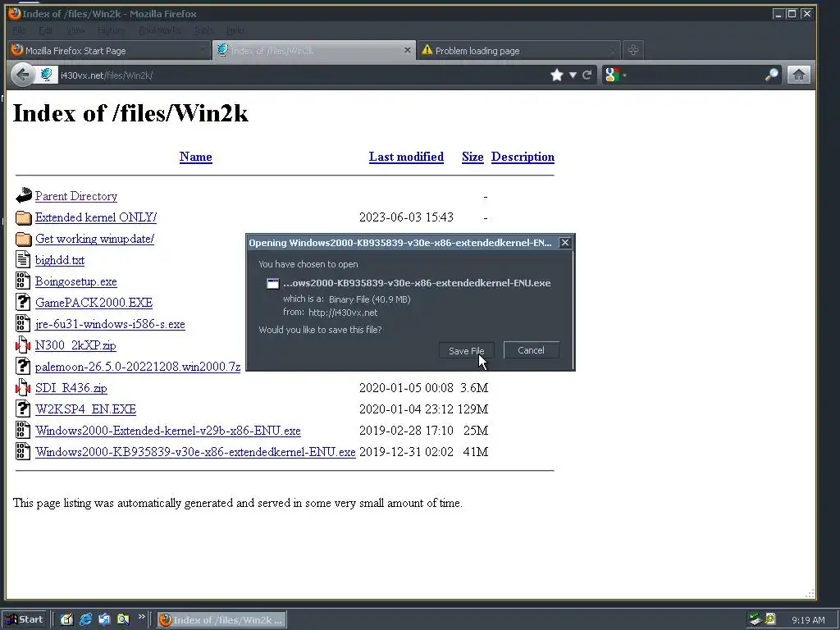Open the Bookmarks menu

pos(160,30)
